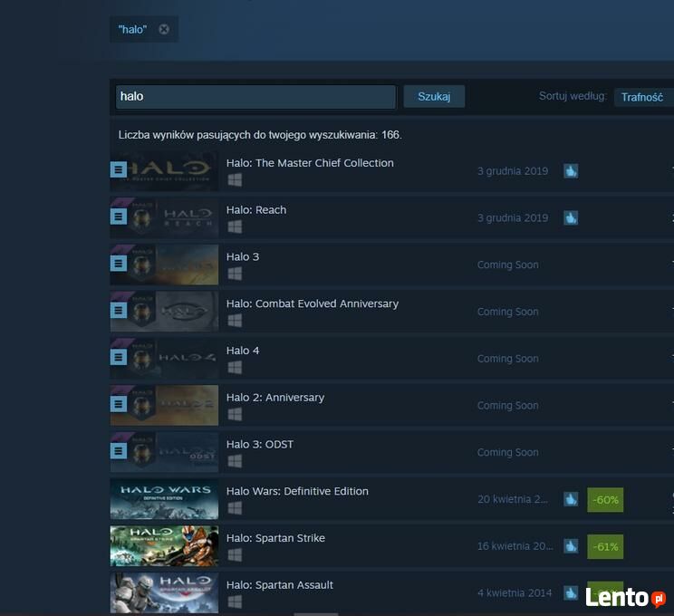
Task: Open Halo: Spartan Strike title
Action: click(x=275, y=538)
